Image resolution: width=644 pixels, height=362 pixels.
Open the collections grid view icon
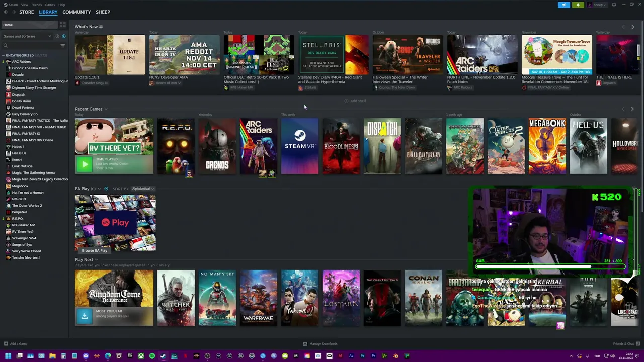pos(63,25)
